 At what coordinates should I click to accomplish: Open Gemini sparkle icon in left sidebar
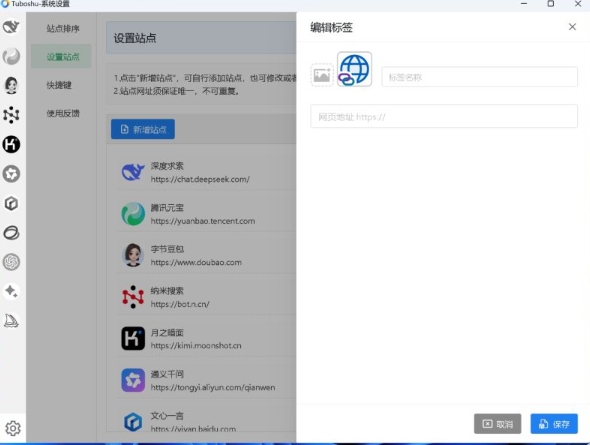[x=11, y=291]
